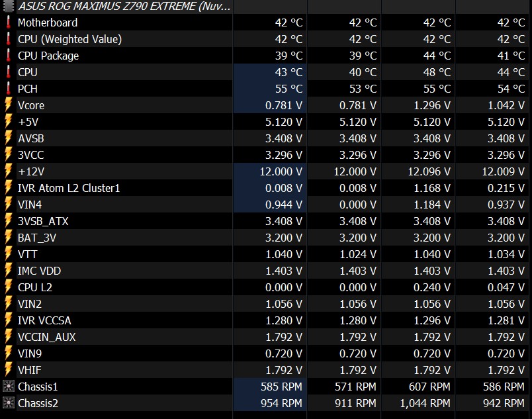Click the 0.047 V CPU L2 average value
532x419 pixels.
pyautogui.click(x=506, y=288)
